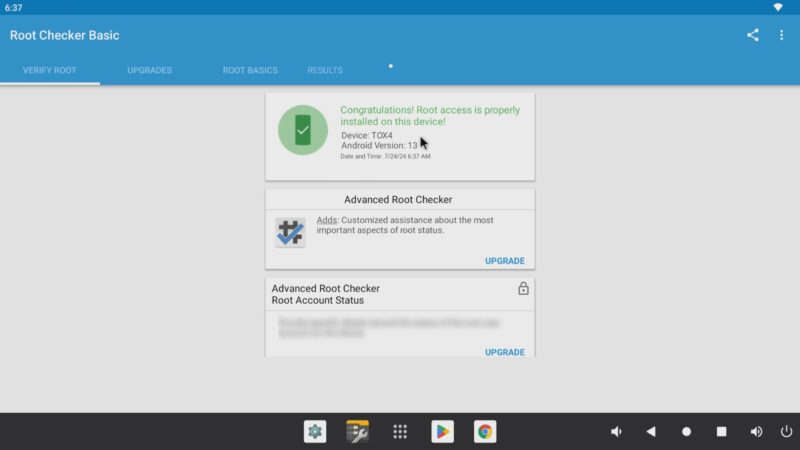
Task: Tap the green verified phone icon
Action: (303, 130)
